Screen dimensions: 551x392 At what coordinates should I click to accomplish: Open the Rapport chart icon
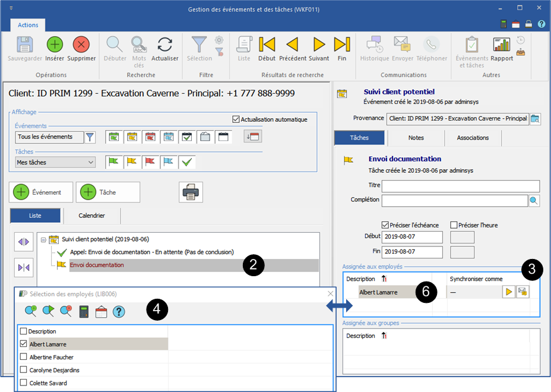pyautogui.click(x=502, y=45)
